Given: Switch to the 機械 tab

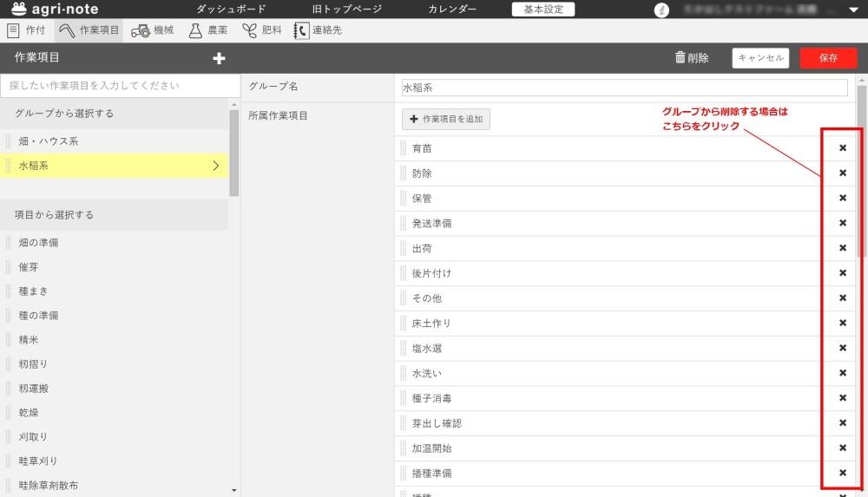Looking at the screenshot, I should (153, 30).
